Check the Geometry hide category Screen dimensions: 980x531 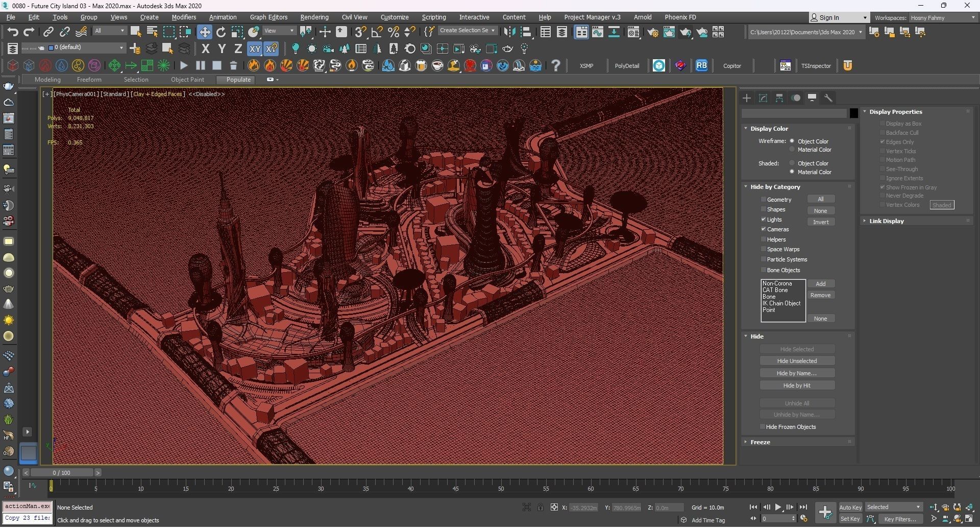(764, 200)
